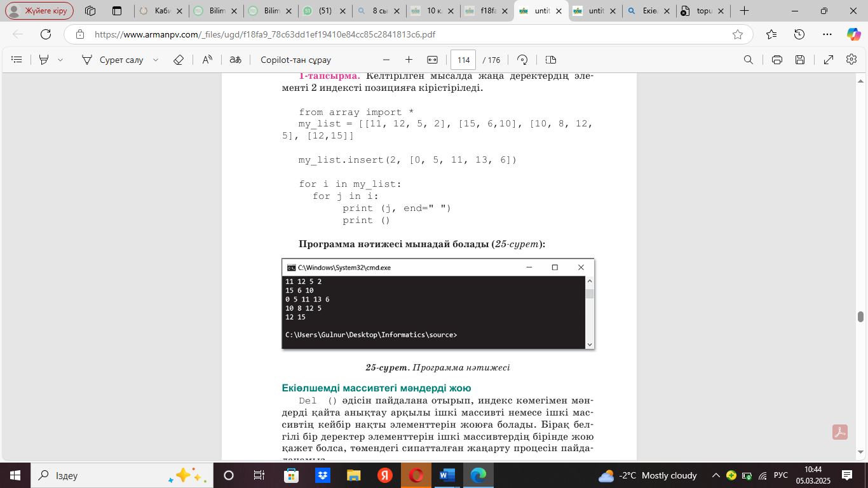The height and width of the screenshot is (488, 868).
Task: Open Opera browser from taskbar
Action: click(416, 475)
